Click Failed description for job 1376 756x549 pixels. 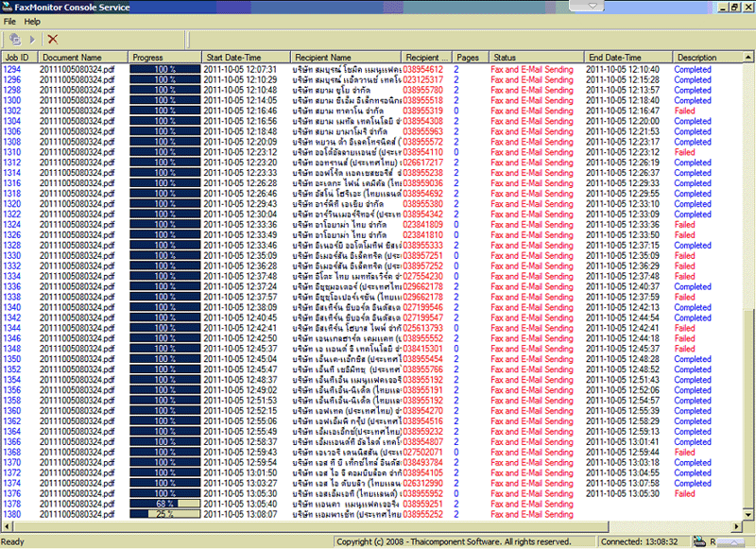tap(684, 493)
